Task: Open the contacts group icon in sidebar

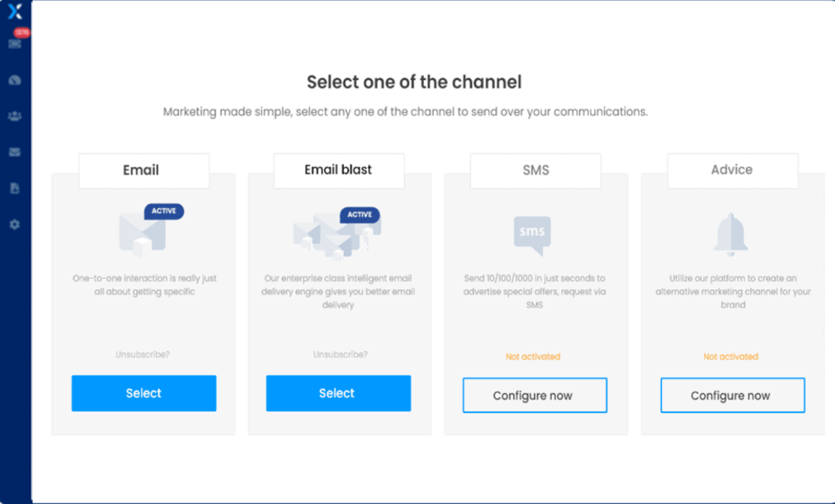Action: coord(14,116)
